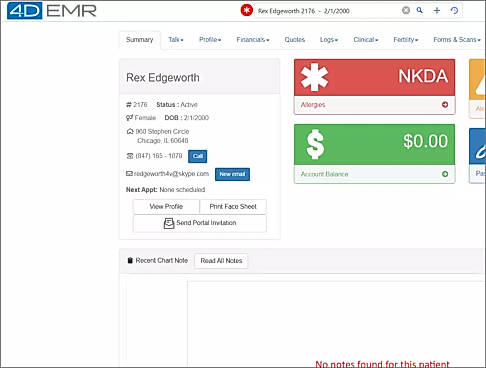Open the Summary tab
486x368 pixels.
[x=140, y=40]
